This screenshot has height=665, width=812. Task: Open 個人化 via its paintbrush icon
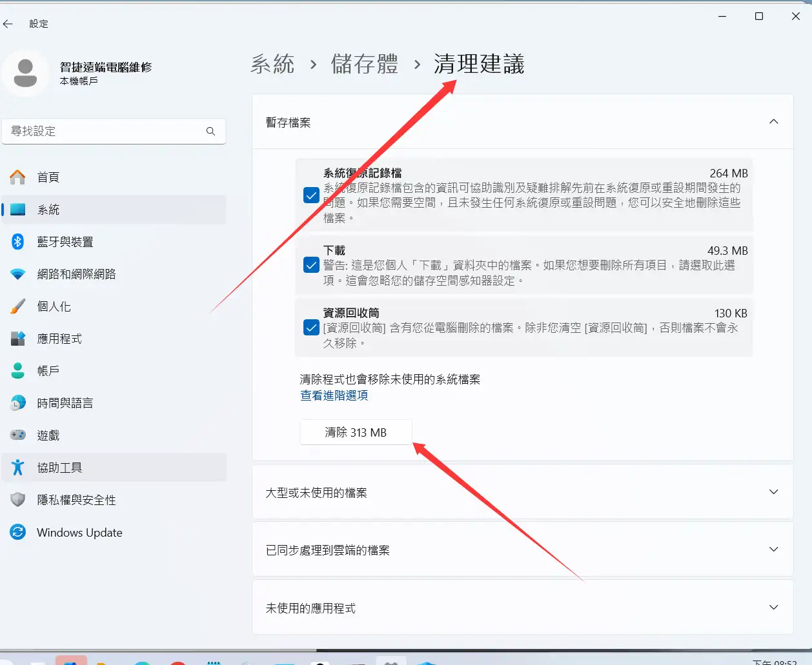(x=18, y=306)
